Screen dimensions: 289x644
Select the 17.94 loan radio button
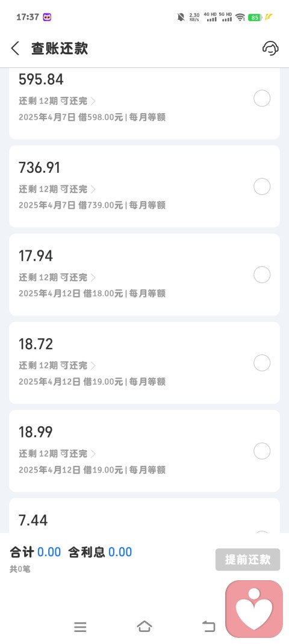point(262,275)
